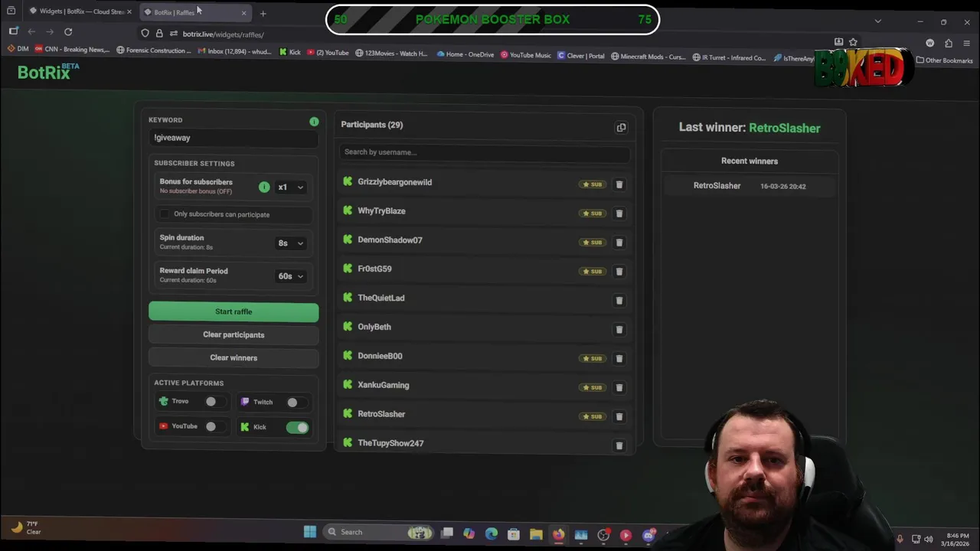The image size is (980, 551).
Task: Click the 'Last winner: RetroSlasher' heading
Action: coord(750,128)
